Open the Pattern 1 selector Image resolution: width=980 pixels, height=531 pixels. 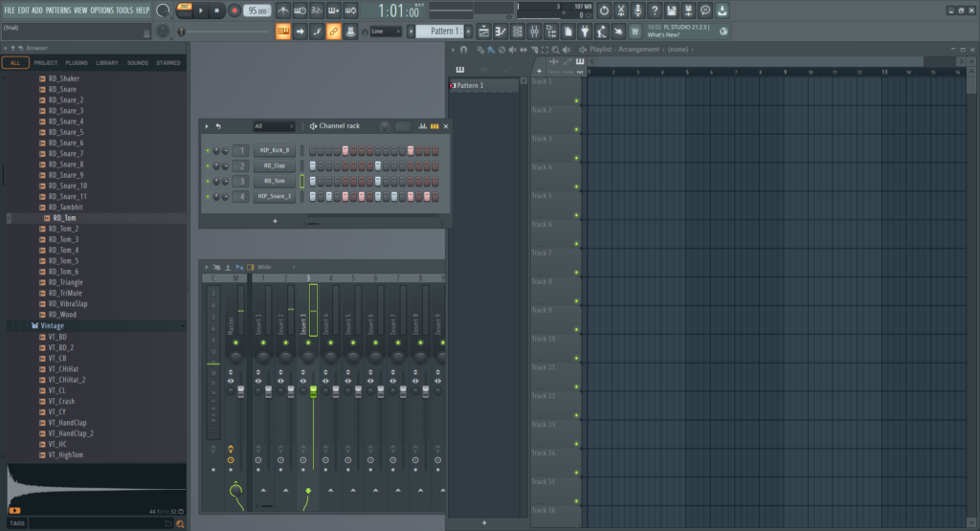(439, 32)
